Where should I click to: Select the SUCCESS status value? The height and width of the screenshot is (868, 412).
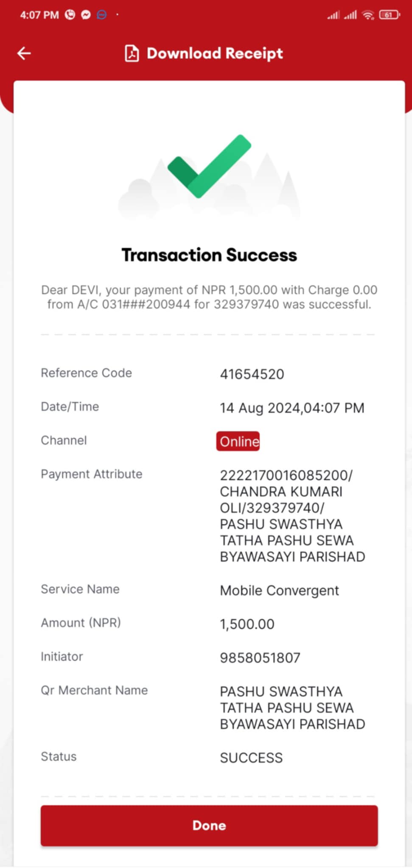click(251, 758)
